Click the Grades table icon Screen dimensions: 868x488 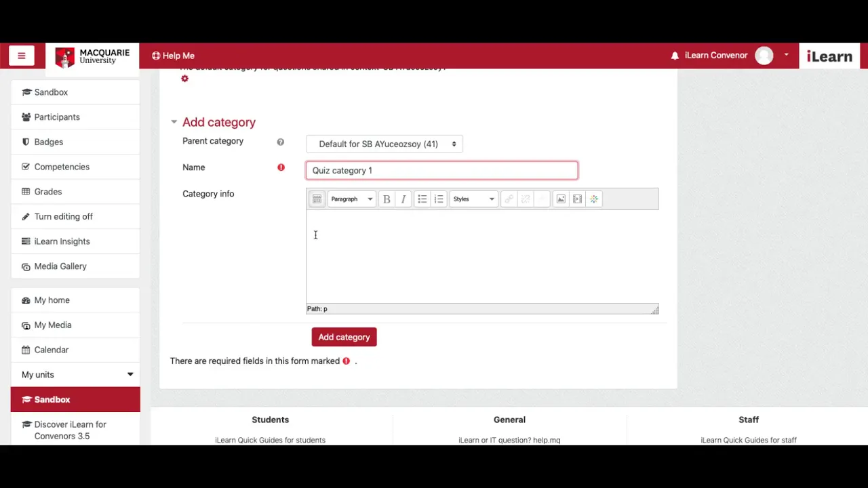click(26, 192)
